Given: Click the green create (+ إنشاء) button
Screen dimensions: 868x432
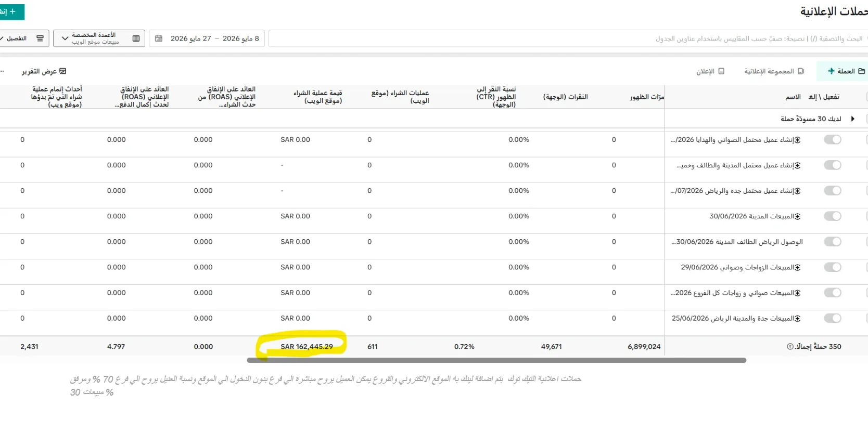Looking at the screenshot, I should click(x=10, y=11).
